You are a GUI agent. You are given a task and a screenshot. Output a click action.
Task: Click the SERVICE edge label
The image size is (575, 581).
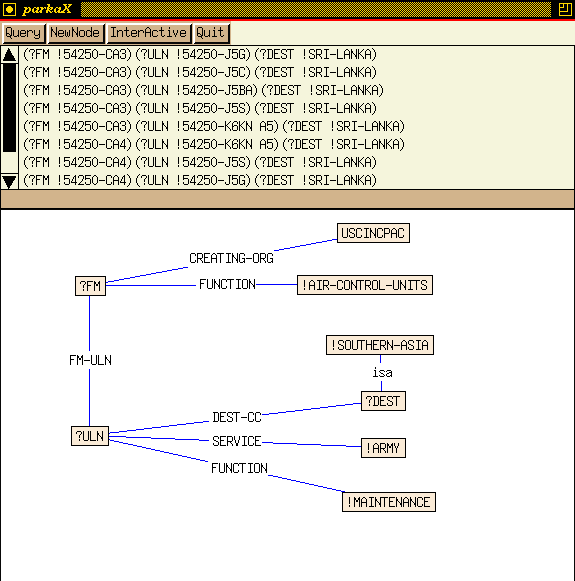click(x=236, y=441)
